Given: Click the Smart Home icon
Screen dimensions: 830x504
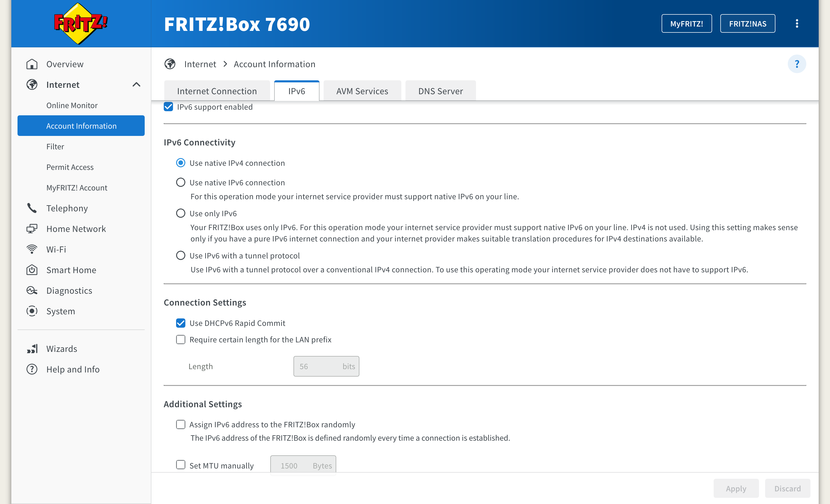Looking at the screenshot, I should click(32, 270).
